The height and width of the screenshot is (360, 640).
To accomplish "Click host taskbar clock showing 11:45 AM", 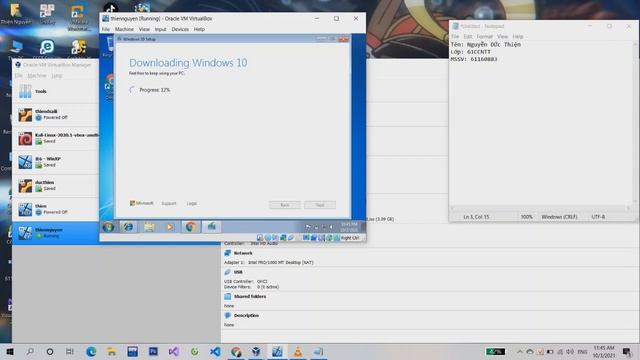I will click(x=604, y=351).
